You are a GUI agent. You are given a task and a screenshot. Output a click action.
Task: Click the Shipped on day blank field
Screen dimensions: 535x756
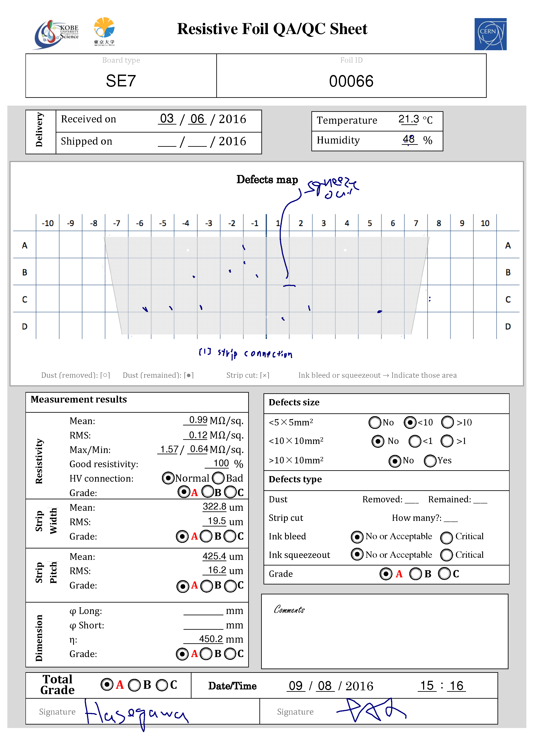(167, 142)
